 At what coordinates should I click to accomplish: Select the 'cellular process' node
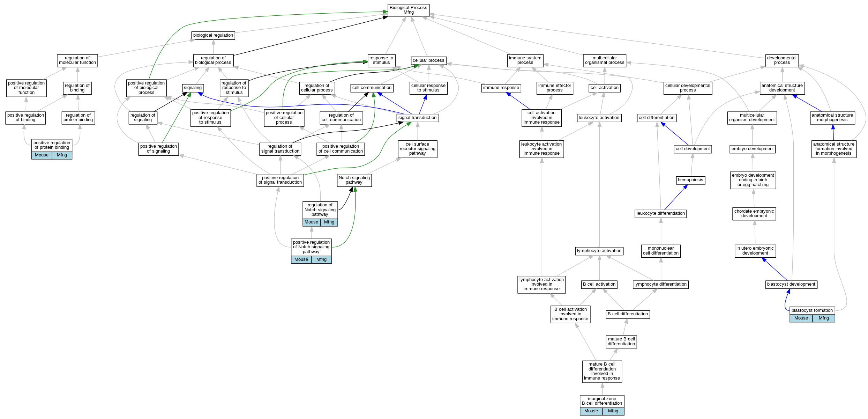pyautogui.click(x=428, y=60)
